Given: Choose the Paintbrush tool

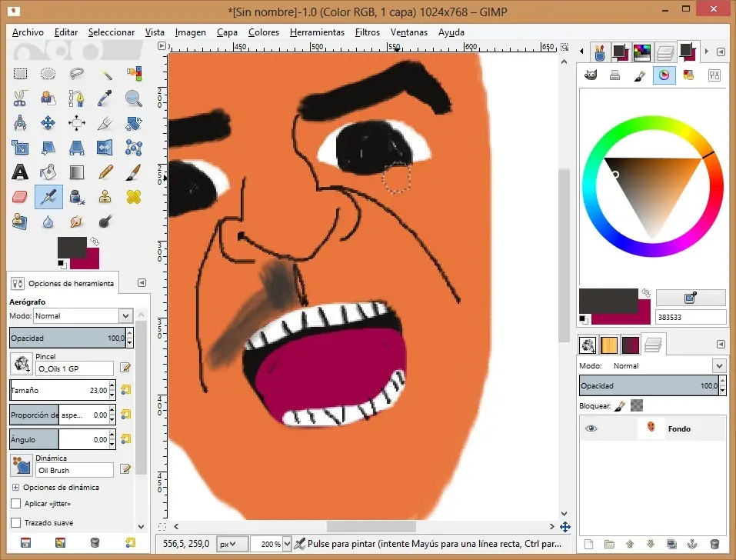Looking at the screenshot, I should point(134,172).
